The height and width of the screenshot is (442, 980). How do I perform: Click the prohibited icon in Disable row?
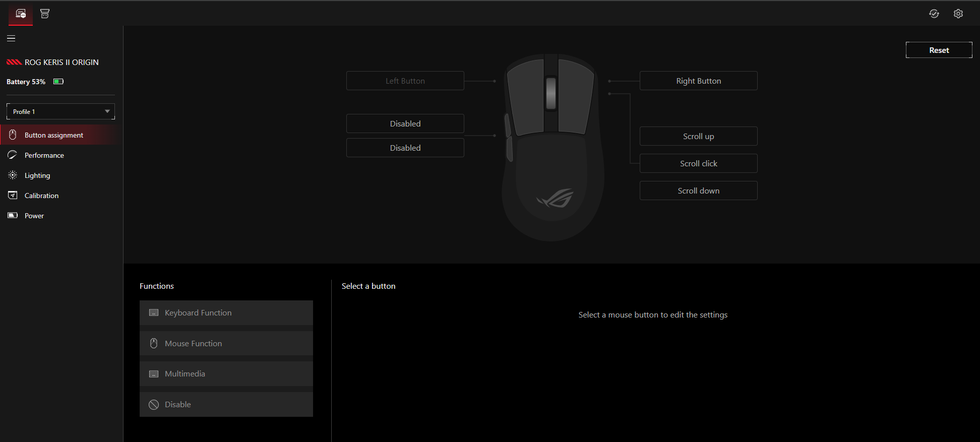click(154, 404)
